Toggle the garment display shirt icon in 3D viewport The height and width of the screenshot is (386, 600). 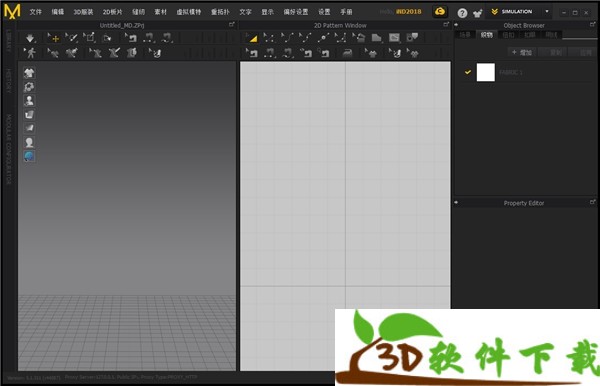click(29, 73)
